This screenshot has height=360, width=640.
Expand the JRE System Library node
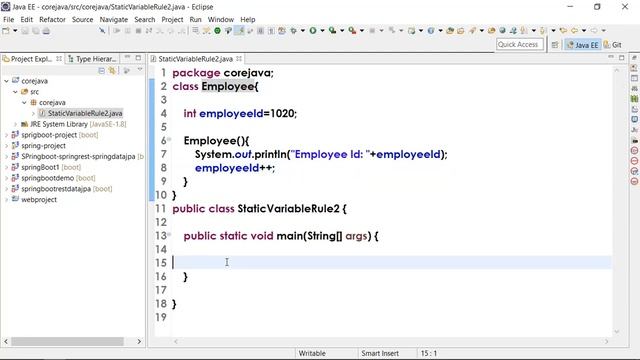[16, 124]
